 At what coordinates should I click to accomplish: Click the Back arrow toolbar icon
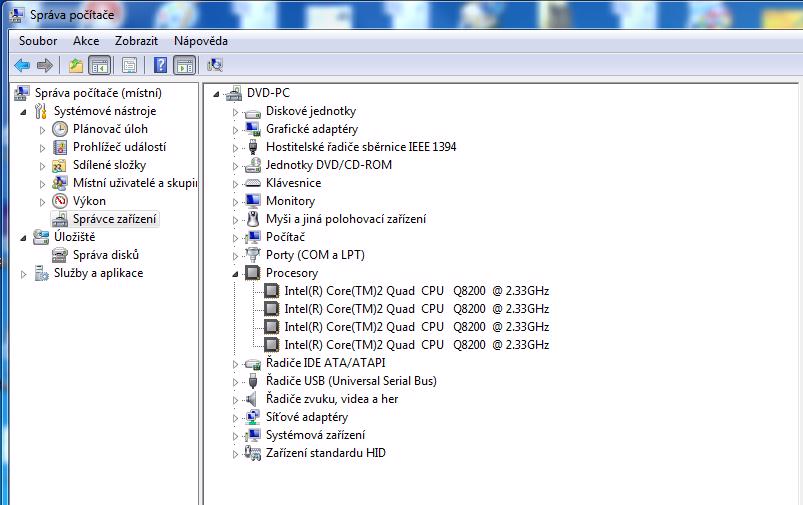[22, 65]
